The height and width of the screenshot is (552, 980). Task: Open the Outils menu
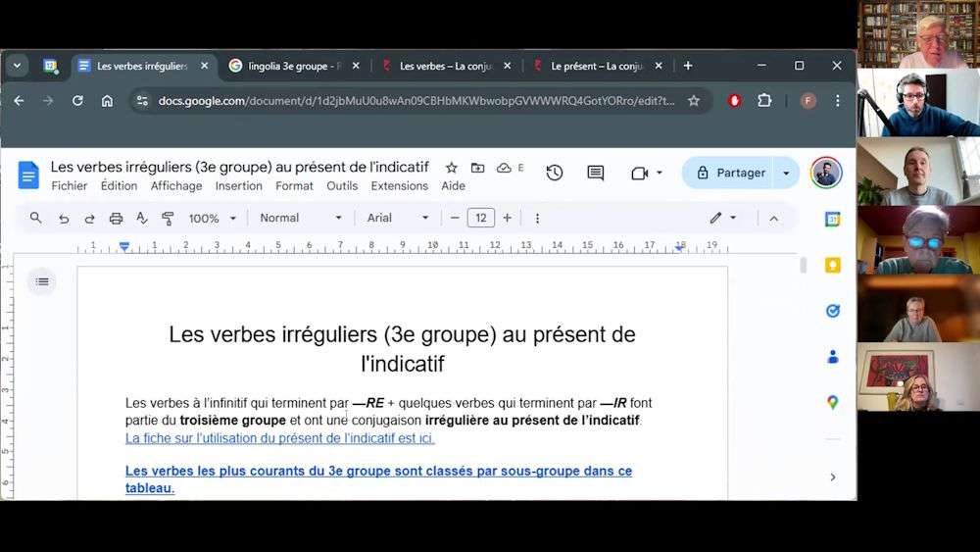tap(342, 185)
